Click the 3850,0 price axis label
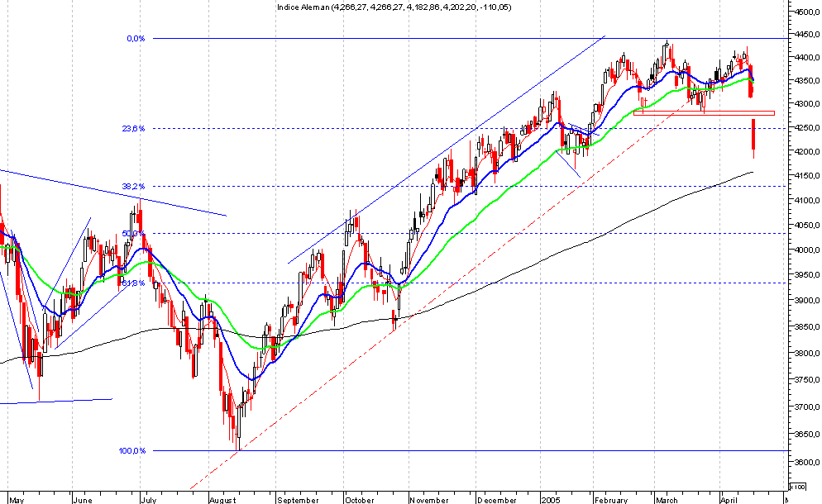The height and width of the screenshot is (504, 822). point(807,327)
